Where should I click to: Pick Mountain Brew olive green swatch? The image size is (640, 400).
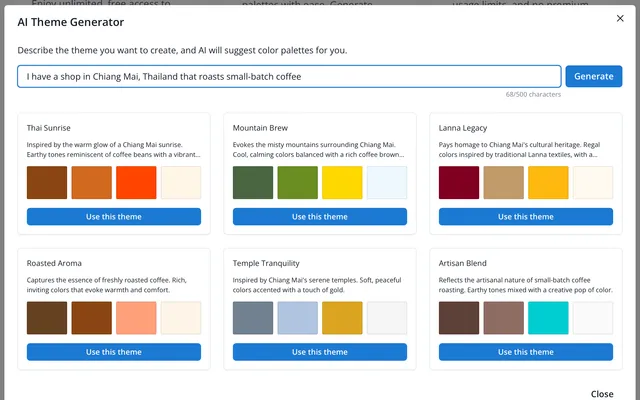[x=298, y=182]
